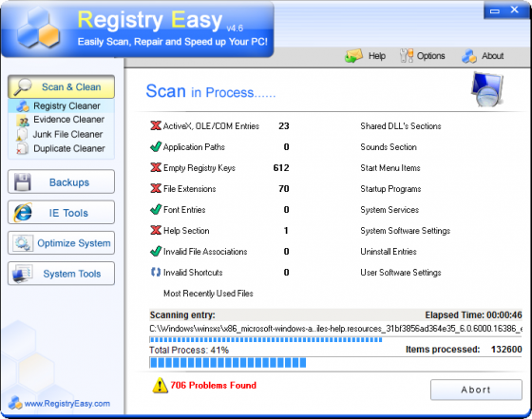Open the System Tools section
The height and width of the screenshot is (419, 532).
pos(61,274)
